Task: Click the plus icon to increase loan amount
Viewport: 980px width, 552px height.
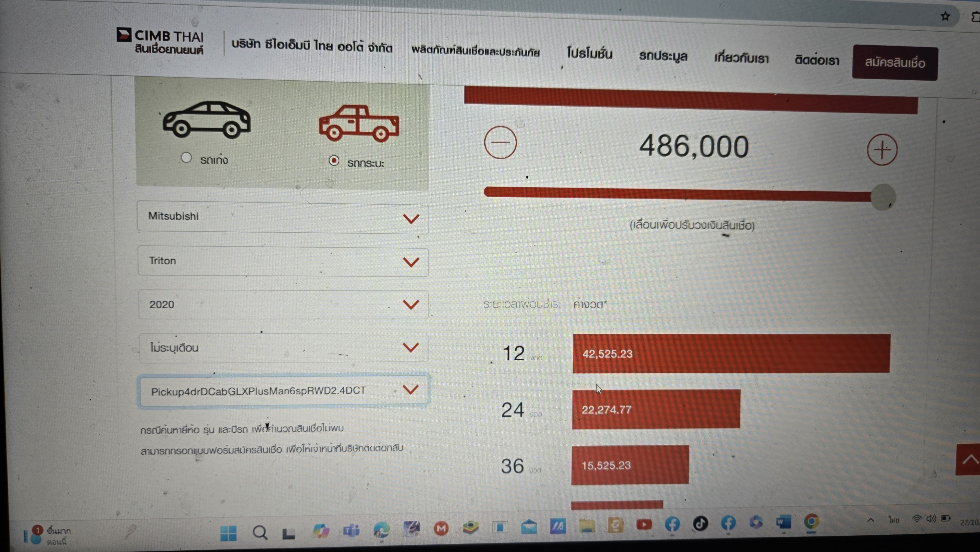Action: pos(882,150)
